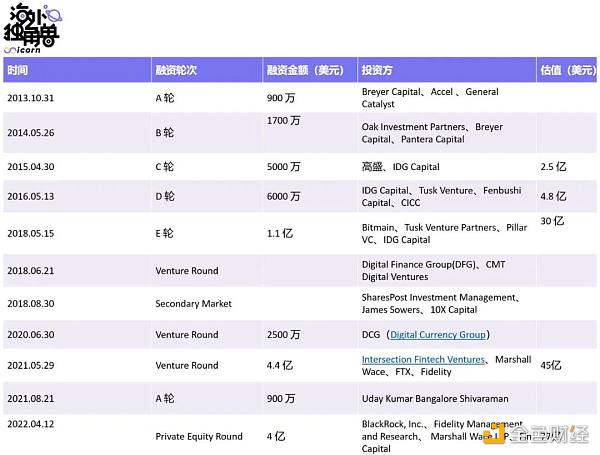Click the date 2022.04.12

tap(31, 424)
